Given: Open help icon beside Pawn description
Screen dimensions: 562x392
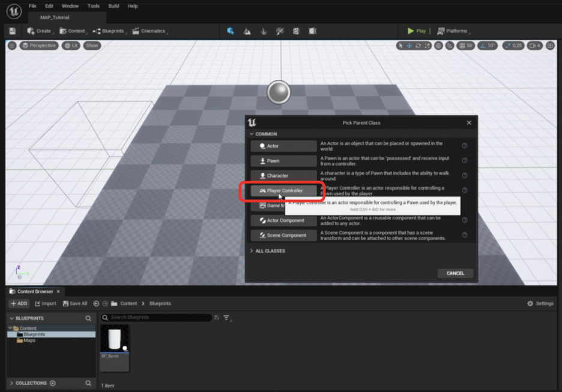Looking at the screenshot, I should pyautogui.click(x=465, y=160).
